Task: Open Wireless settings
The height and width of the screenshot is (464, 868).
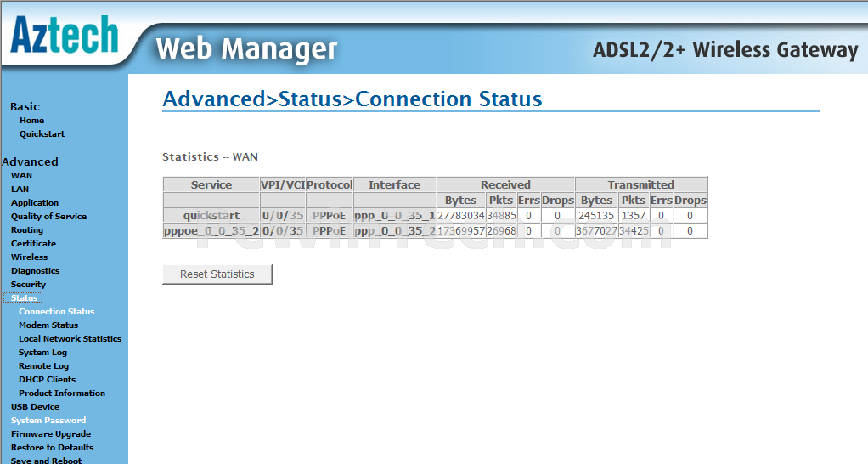Action: click(x=30, y=257)
